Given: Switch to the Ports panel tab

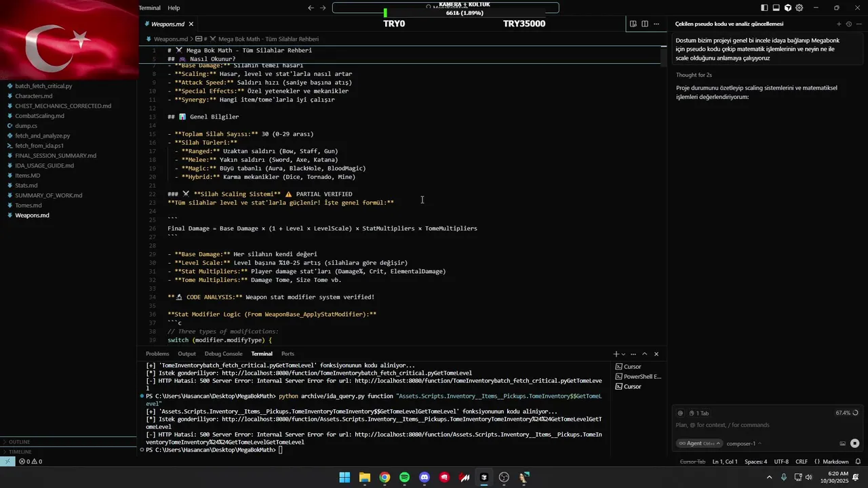Looking at the screenshot, I should click(288, 354).
